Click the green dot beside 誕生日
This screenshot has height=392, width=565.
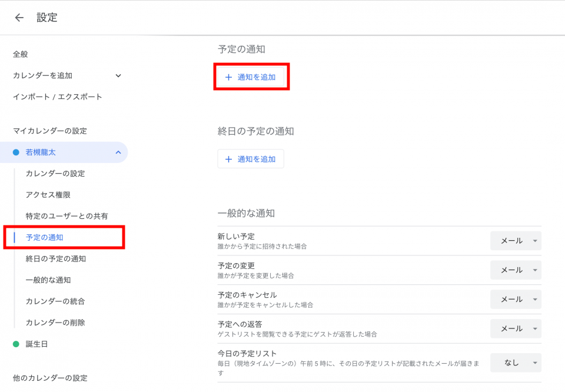click(16, 344)
